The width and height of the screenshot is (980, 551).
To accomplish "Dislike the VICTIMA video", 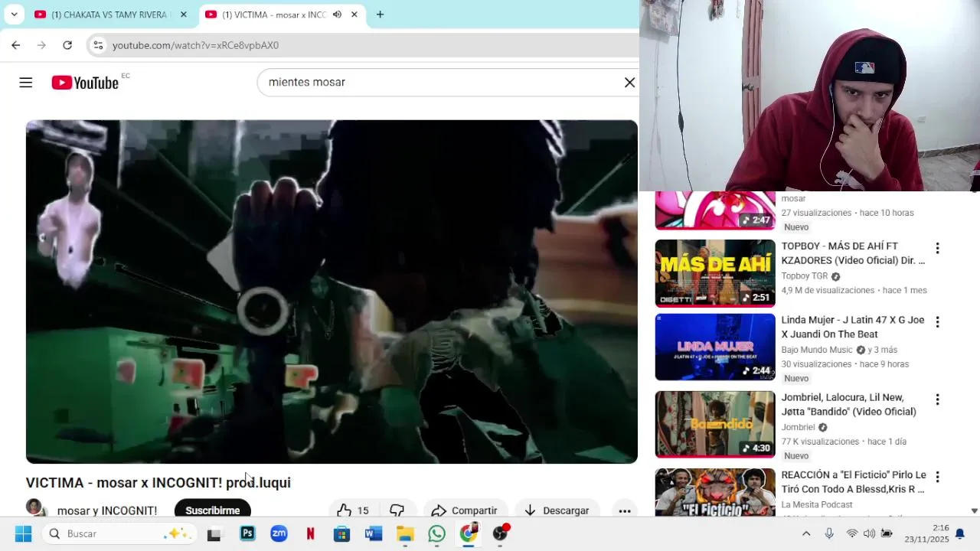I will pyautogui.click(x=397, y=510).
